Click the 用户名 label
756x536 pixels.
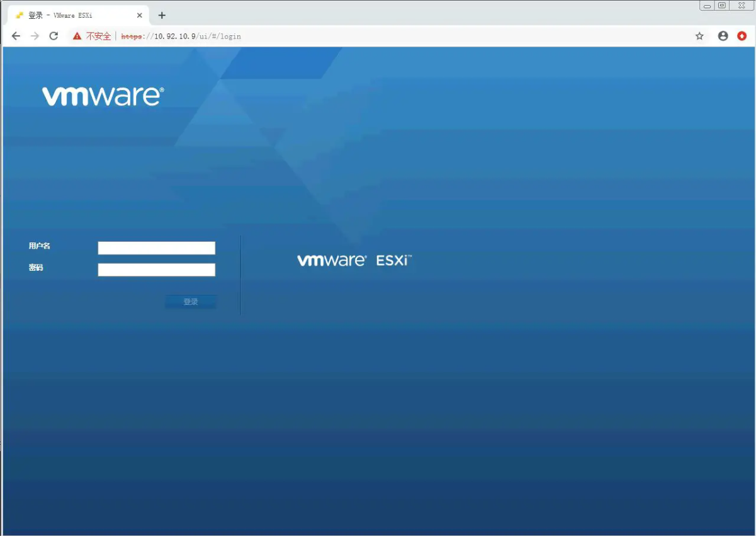pyautogui.click(x=39, y=246)
